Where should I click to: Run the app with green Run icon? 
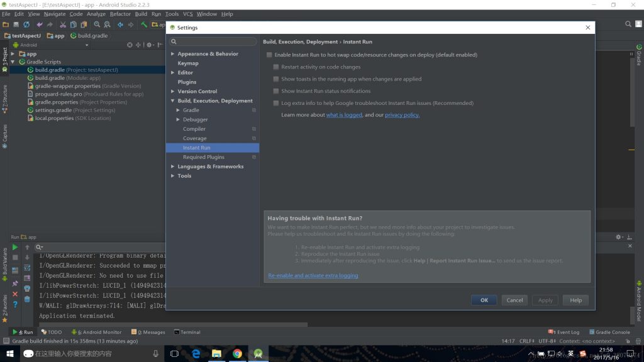point(14,246)
